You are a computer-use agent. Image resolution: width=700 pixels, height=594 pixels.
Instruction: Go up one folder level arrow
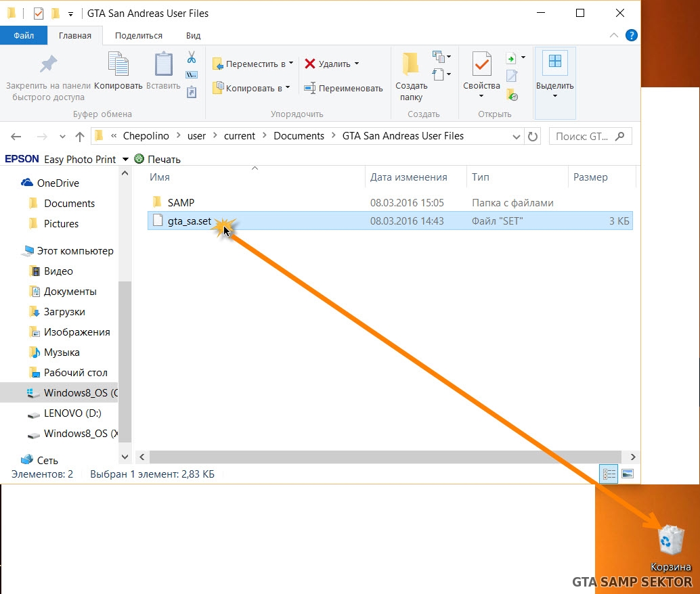point(80,137)
